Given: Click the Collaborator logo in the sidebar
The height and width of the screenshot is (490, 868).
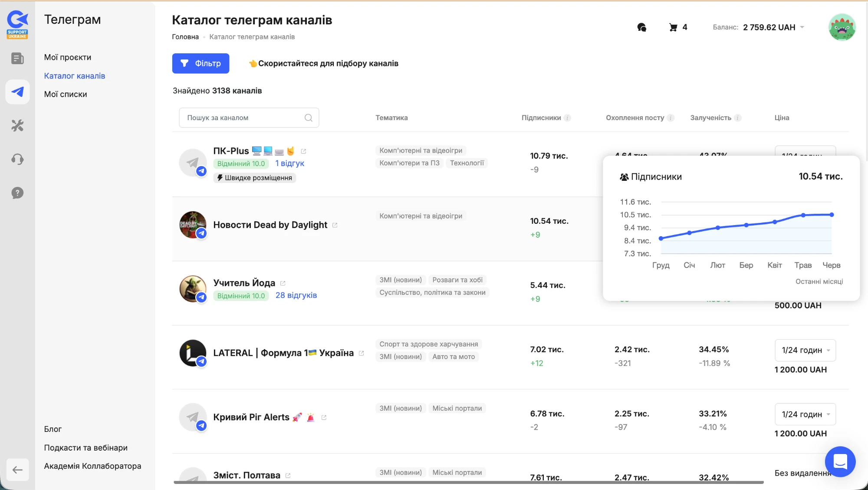Looking at the screenshot, I should 17,25.
